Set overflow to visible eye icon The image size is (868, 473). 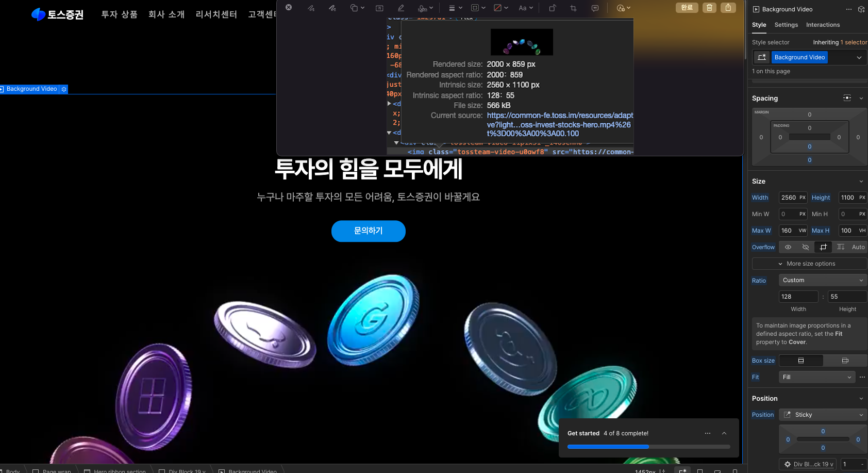788,247
